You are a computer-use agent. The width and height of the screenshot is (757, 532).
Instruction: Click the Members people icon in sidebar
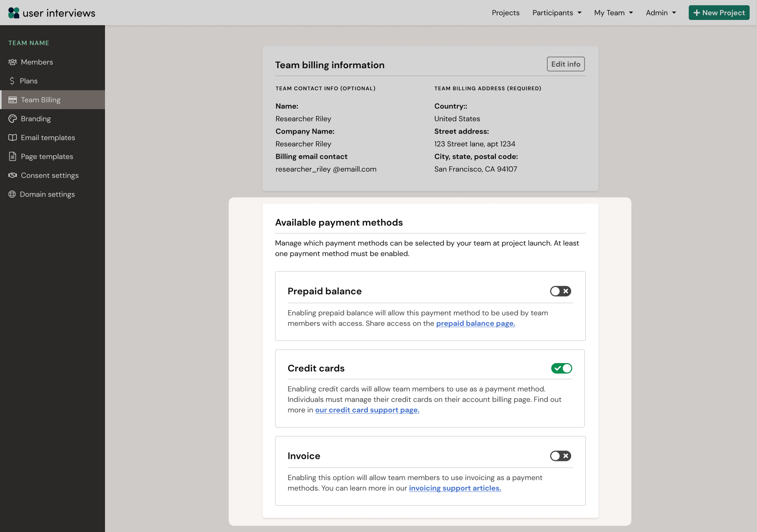13,62
